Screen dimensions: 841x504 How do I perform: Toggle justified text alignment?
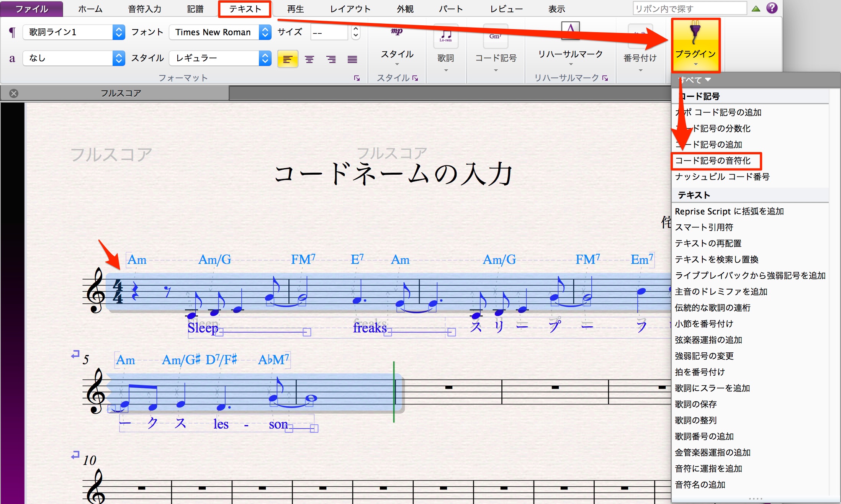(352, 59)
